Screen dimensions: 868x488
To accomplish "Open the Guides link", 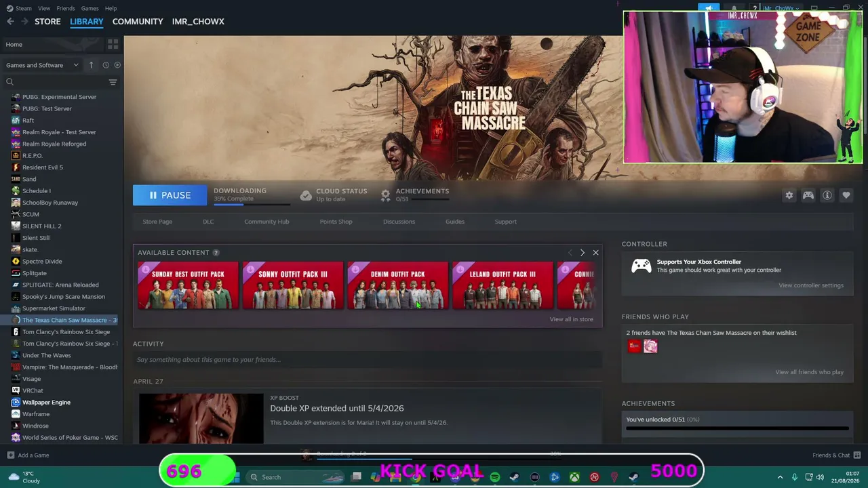I will pos(454,222).
